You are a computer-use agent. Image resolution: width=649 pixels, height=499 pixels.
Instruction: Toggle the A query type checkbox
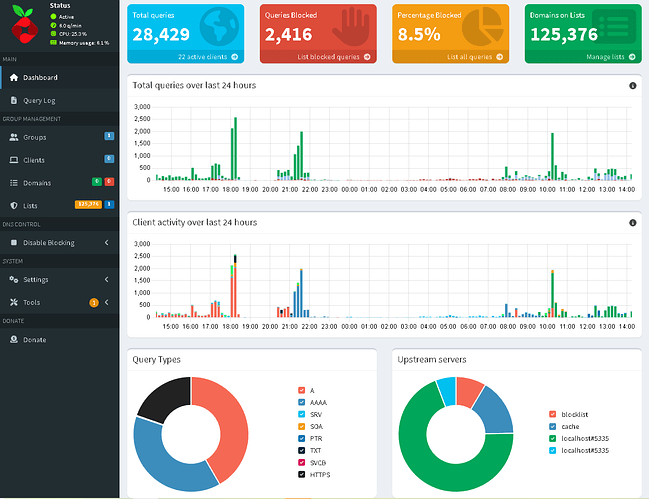click(x=301, y=390)
